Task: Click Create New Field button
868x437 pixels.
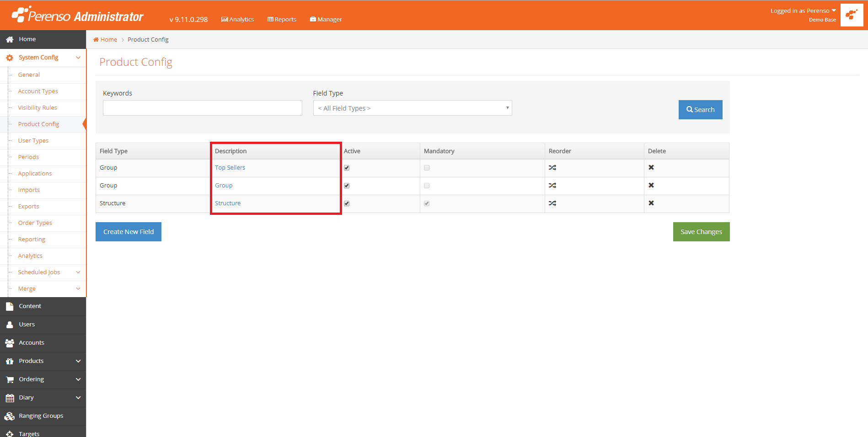Action: coord(129,232)
